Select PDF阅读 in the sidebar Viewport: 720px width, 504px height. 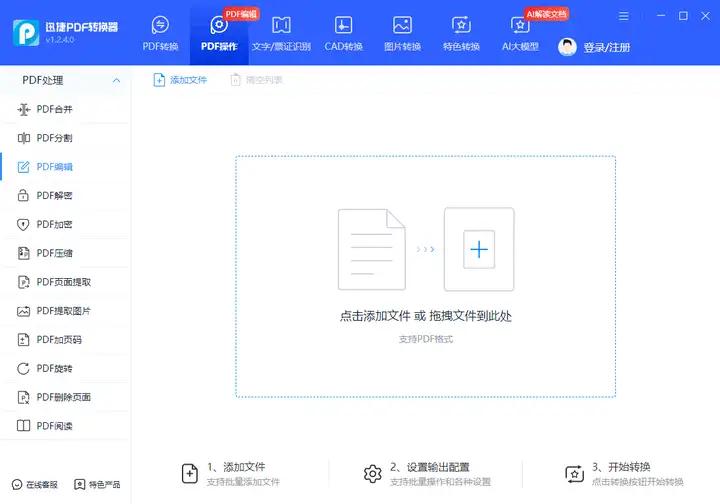[65, 426]
